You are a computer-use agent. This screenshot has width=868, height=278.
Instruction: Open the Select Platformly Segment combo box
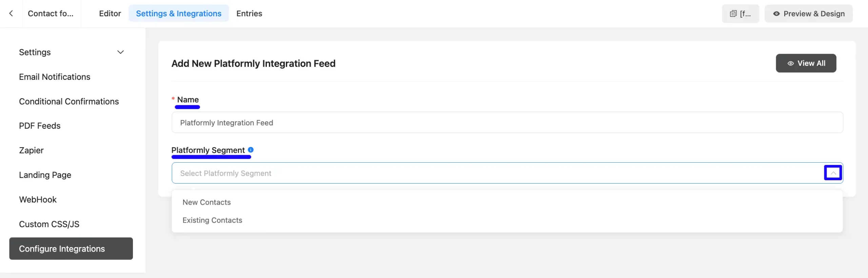click(x=507, y=173)
